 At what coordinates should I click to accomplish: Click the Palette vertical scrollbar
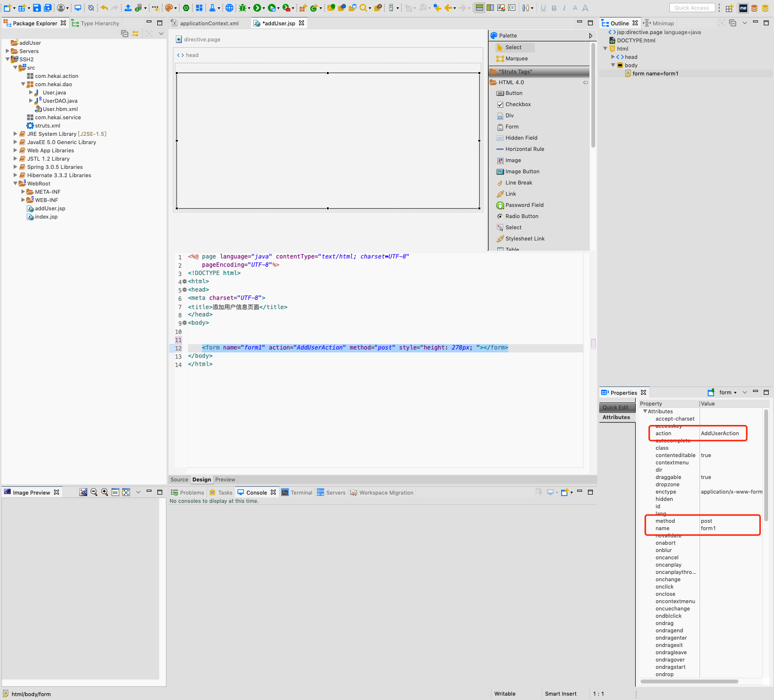pos(593,95)
